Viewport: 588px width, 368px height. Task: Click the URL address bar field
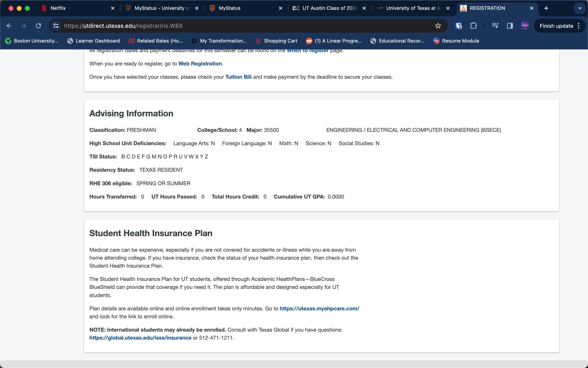tap(245, 26)
